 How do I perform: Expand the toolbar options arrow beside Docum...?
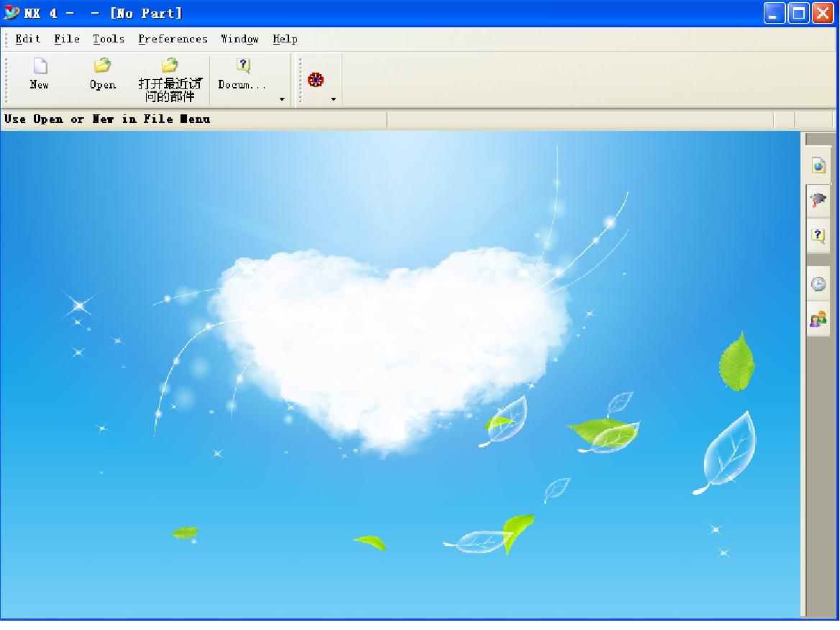(282, 99)
